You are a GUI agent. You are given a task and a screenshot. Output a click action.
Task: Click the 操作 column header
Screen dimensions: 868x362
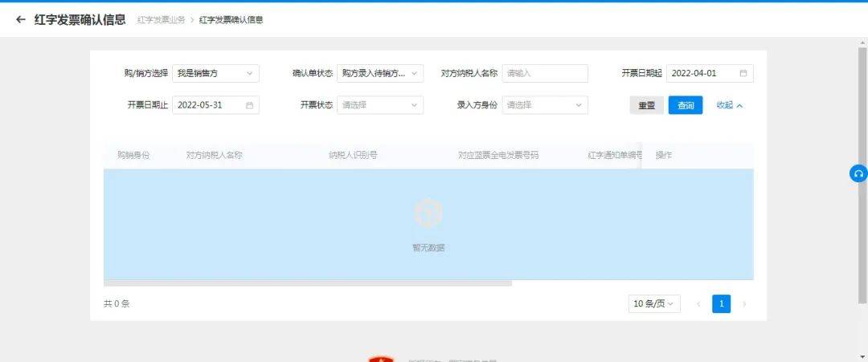664,155
